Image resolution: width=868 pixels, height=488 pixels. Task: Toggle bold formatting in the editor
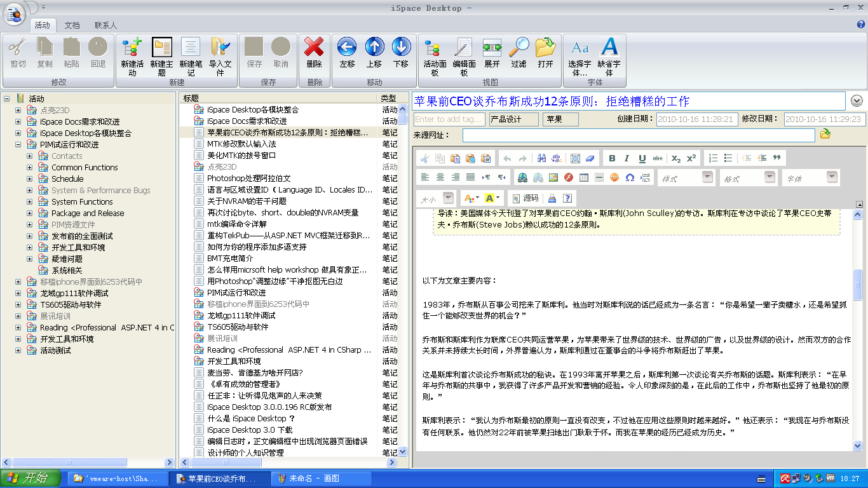pos(612,158)
